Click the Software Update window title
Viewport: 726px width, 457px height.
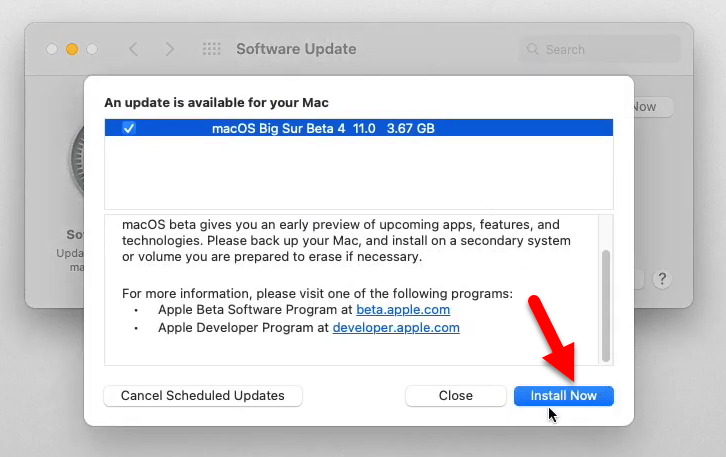pos(296,49)
